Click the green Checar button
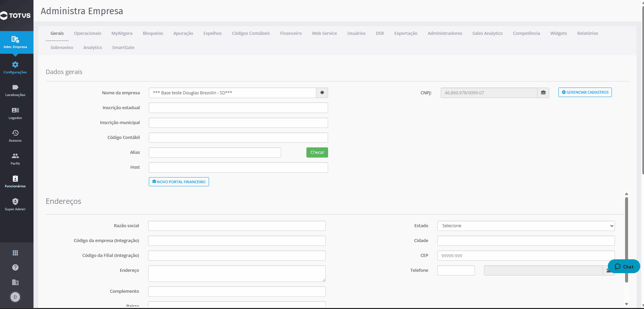 [x=317, y=152]
